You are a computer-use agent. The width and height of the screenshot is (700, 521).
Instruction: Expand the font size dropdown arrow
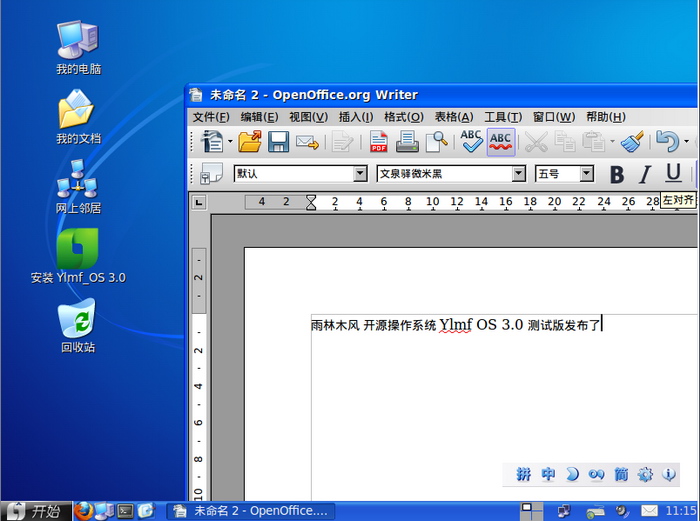587,174
